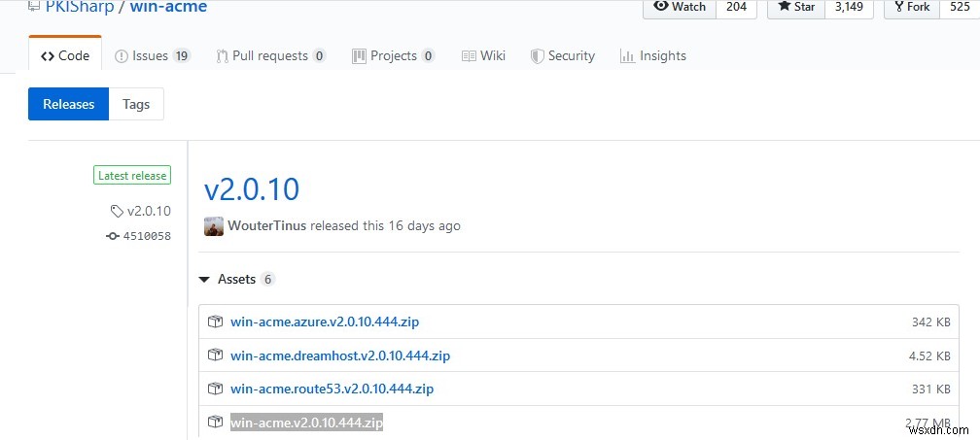Click the star icon in Star button

(x=785, y=6)
